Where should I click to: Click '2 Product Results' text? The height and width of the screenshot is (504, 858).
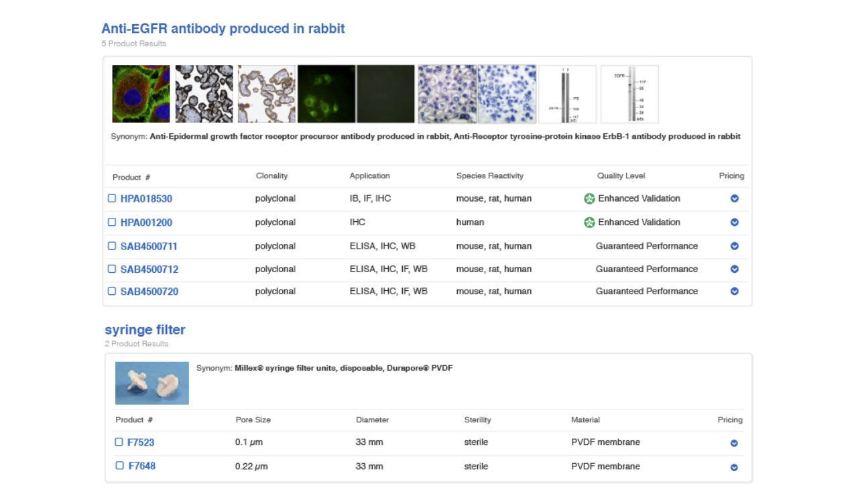click(x=137, y=344)
